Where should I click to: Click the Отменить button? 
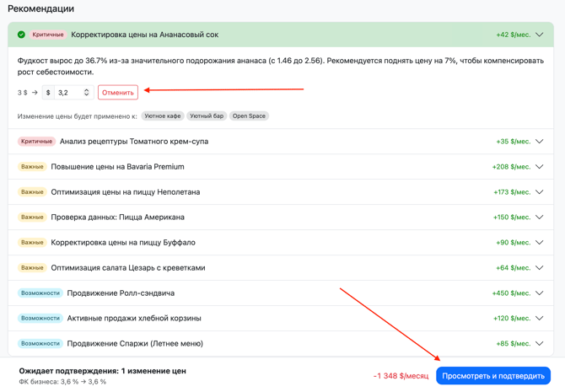[x=117, y=93]
